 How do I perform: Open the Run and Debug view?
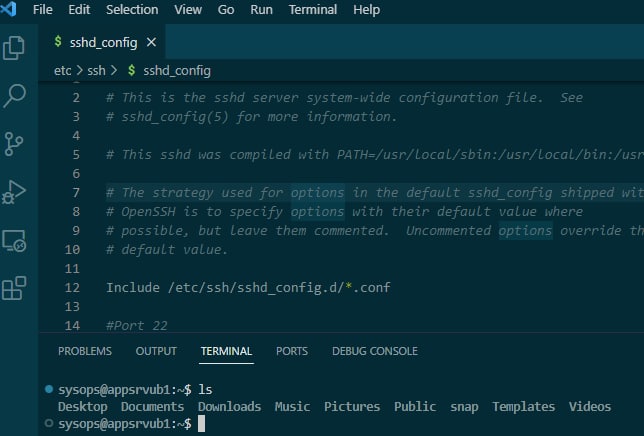(15, 191)
